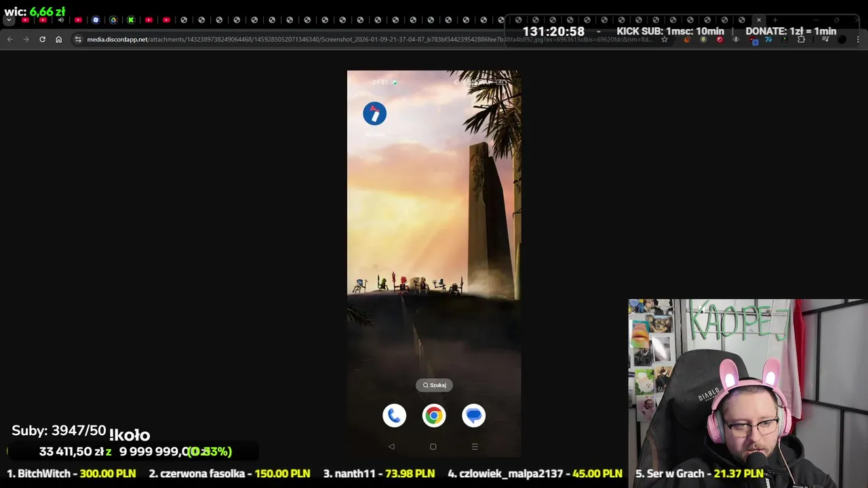This screenshot has width=868, height=488.
Task: Open the Phone dialer app icon
Action: click(x=394, y=415)
